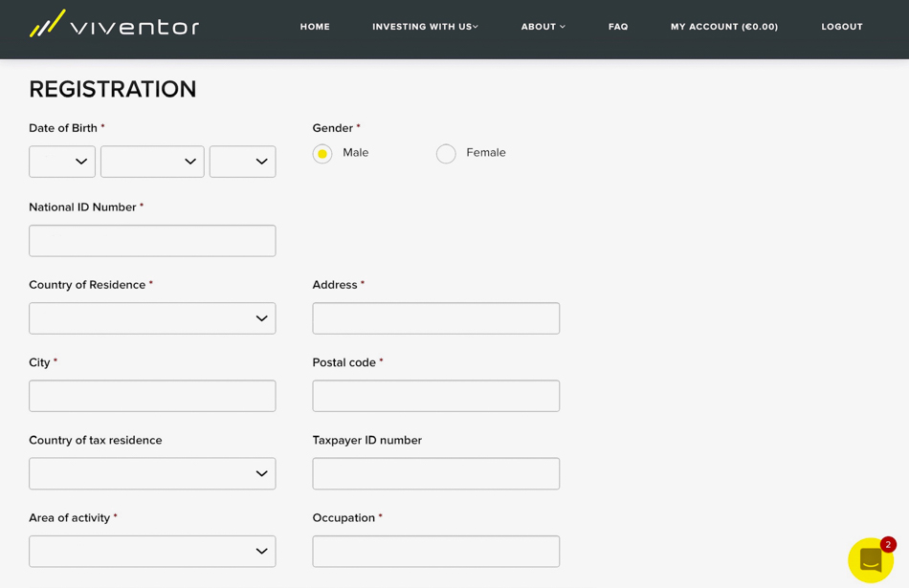Image resolution: width=909 pixels, height=588 pixels.
Task: Open the chat widget icon
Action: click(870, 559)
